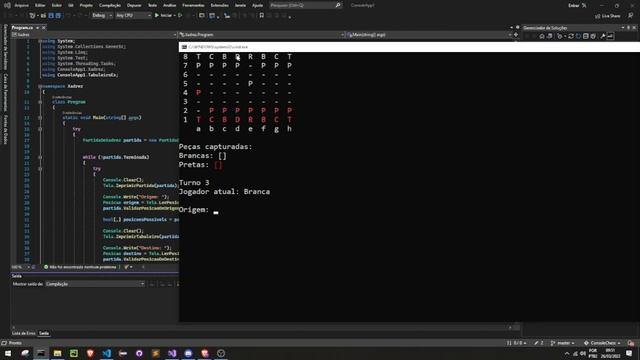Click Properties wrench icon in Solution Explorer
The image size is (640, 360).
pos(602,36)
